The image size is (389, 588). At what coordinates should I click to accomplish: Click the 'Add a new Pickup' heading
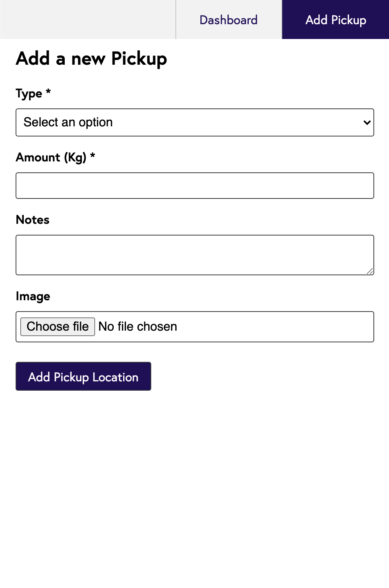(92, 59)
